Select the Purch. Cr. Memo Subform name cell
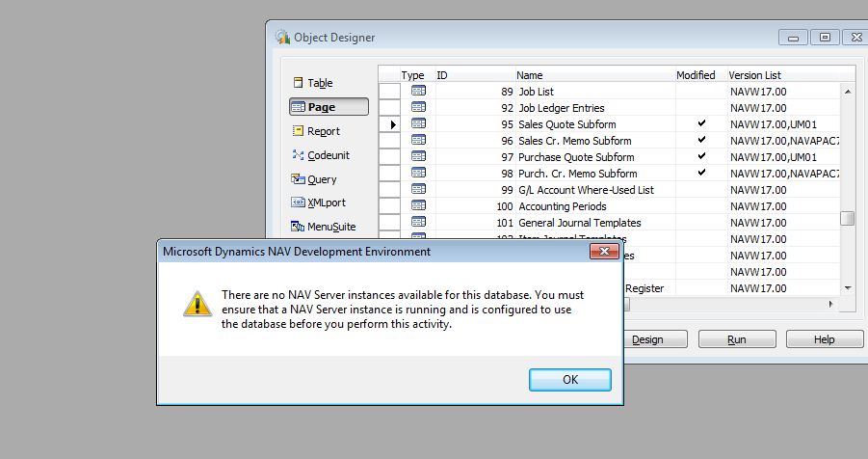The image size is (868, 459). 595,174
